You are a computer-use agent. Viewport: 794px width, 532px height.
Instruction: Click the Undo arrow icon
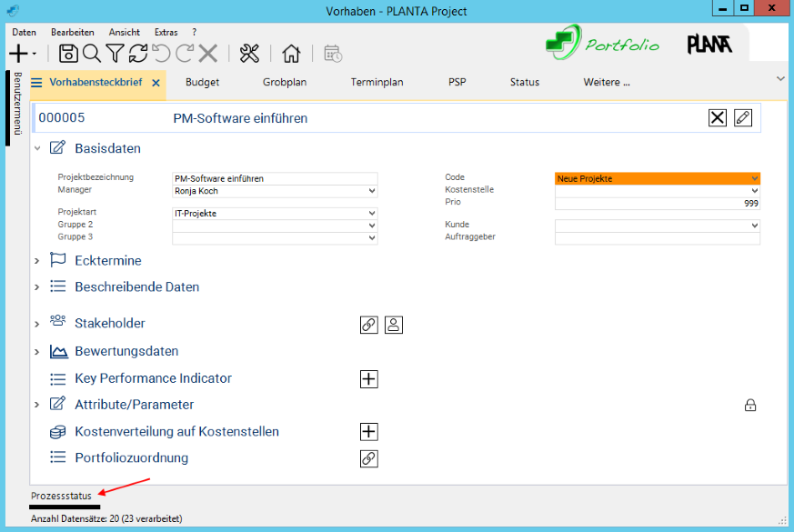click(x=162, y=53)
